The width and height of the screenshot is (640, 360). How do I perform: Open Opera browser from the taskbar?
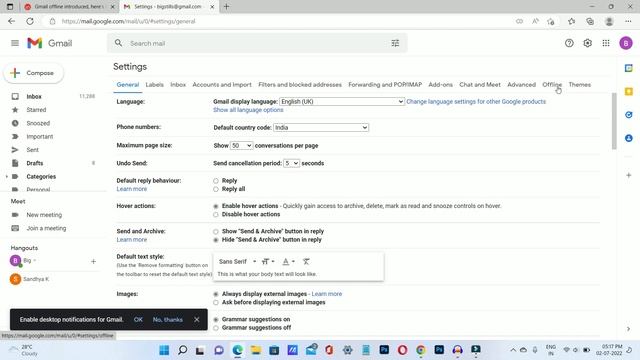coord(402,350)
